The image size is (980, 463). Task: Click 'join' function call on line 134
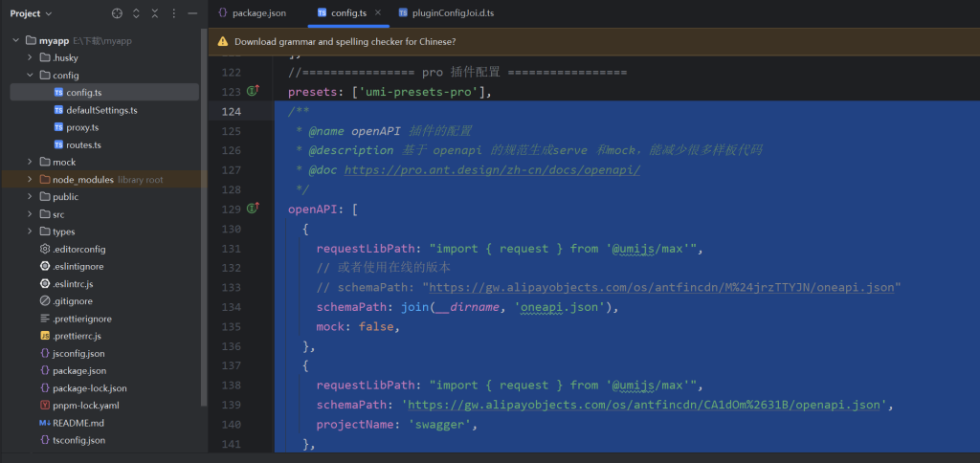[414, 307]
